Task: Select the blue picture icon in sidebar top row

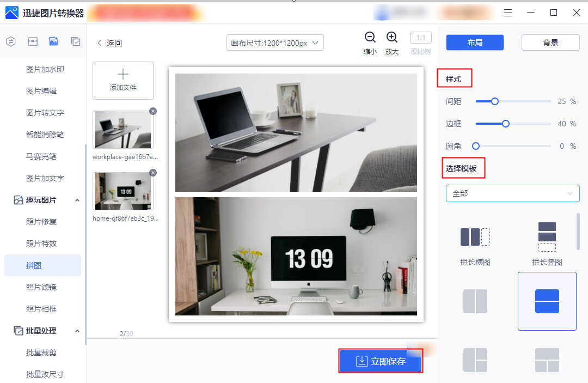Action: [x=53, y=41]
